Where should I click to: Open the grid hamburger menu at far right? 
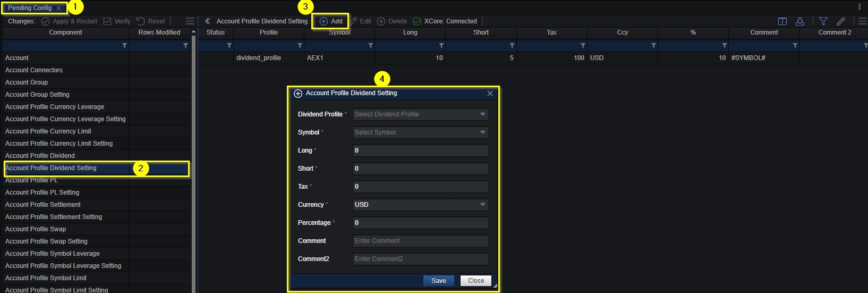(x=863, y=21)
